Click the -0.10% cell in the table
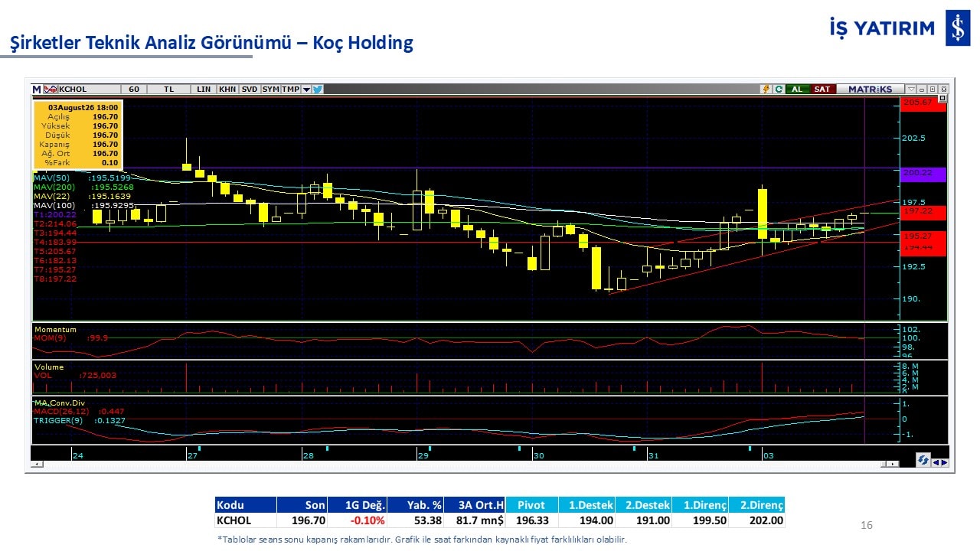The height and width of the screenshot is (551, 980). [357, 520]
